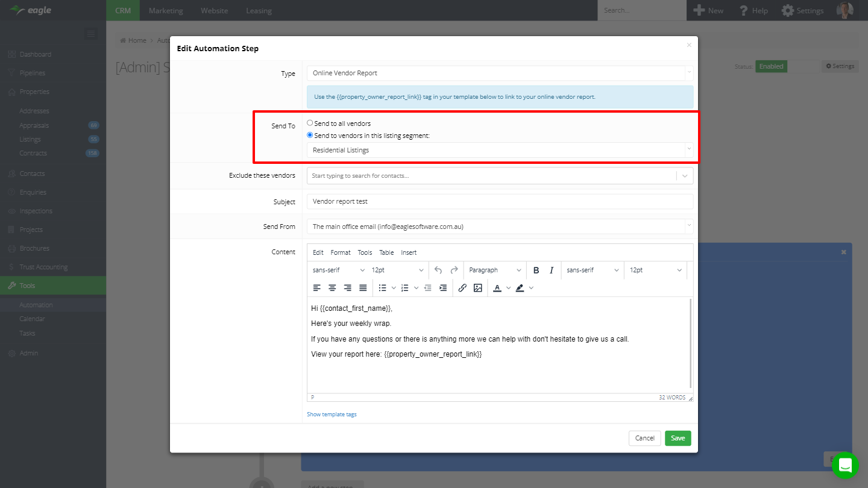Click the Show template tags link
The width and height of the screenshot is (868, 488).
(332, 414)
